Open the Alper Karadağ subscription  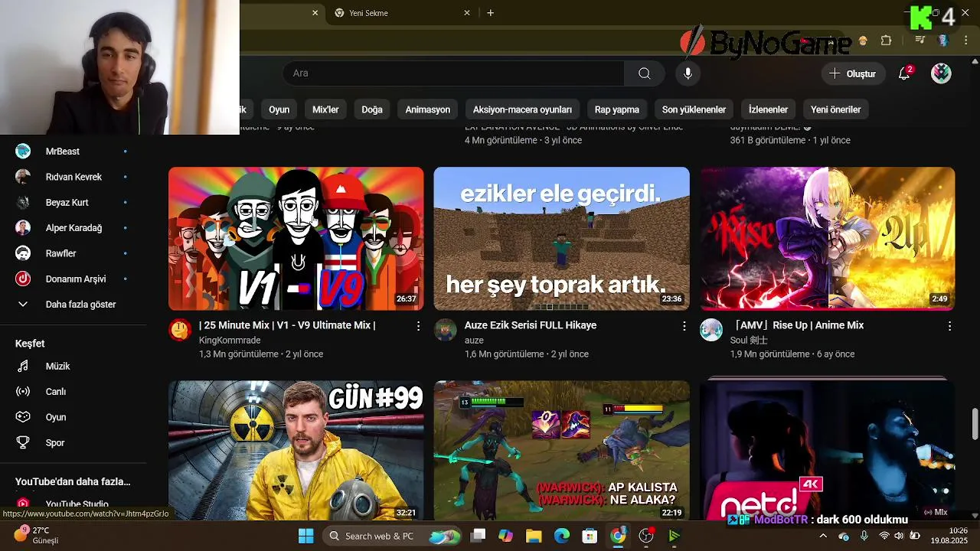coord(73,228)
